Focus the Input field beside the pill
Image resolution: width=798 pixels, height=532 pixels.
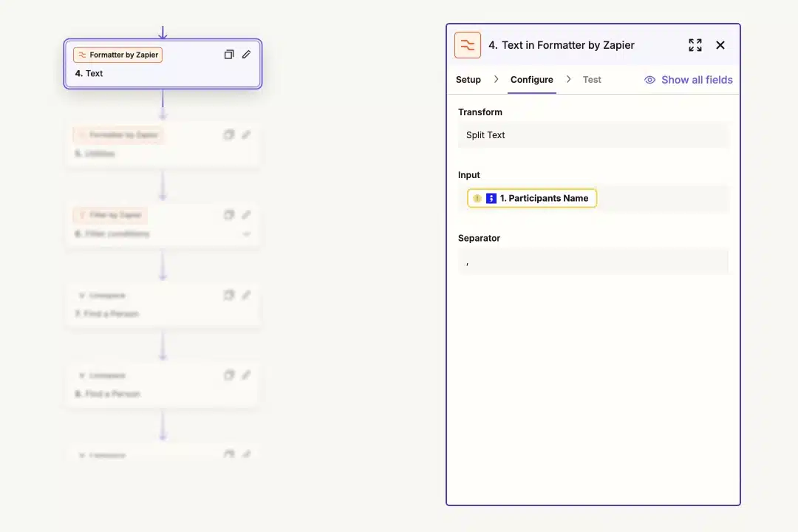coord(661,199)
